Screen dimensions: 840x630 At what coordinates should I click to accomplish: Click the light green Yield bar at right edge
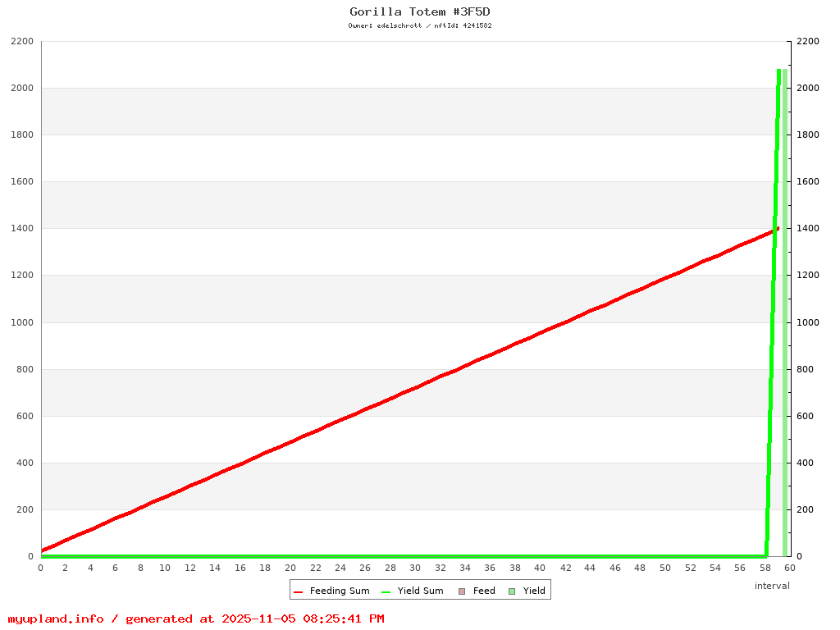785,312
